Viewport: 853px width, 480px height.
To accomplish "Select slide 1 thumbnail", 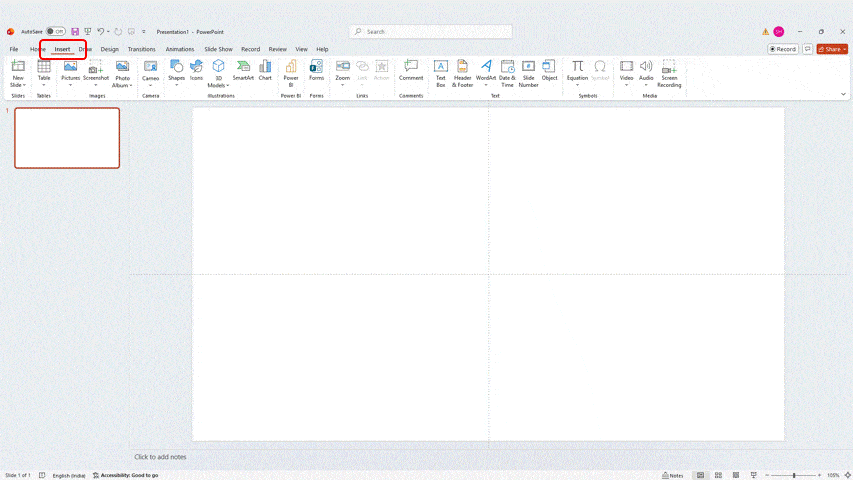I will (67, 138).
